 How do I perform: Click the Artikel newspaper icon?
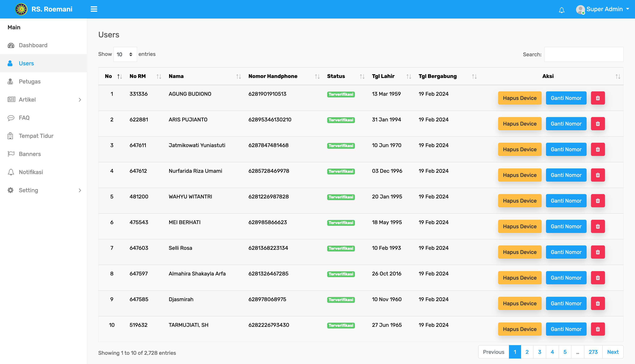11,99
